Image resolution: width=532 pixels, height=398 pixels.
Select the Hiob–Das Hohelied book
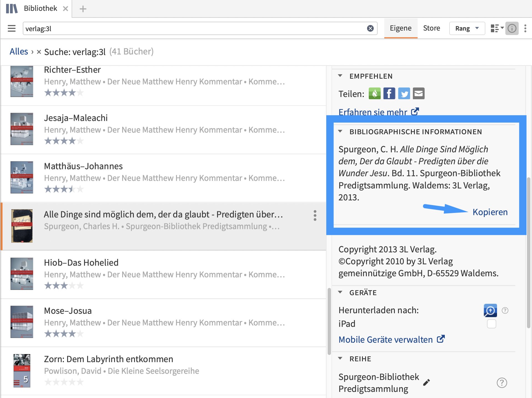163,275
